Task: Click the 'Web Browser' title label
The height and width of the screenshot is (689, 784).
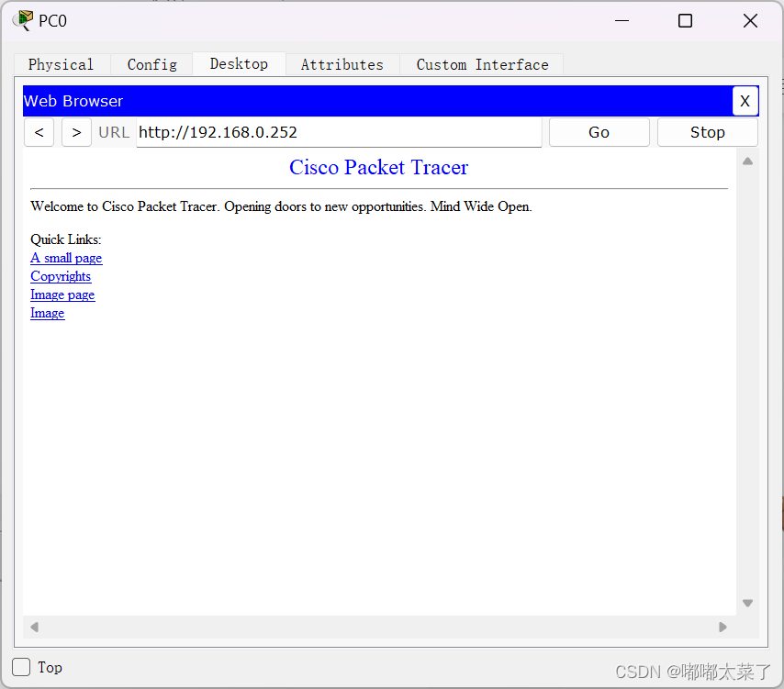Action: point(73,101)
